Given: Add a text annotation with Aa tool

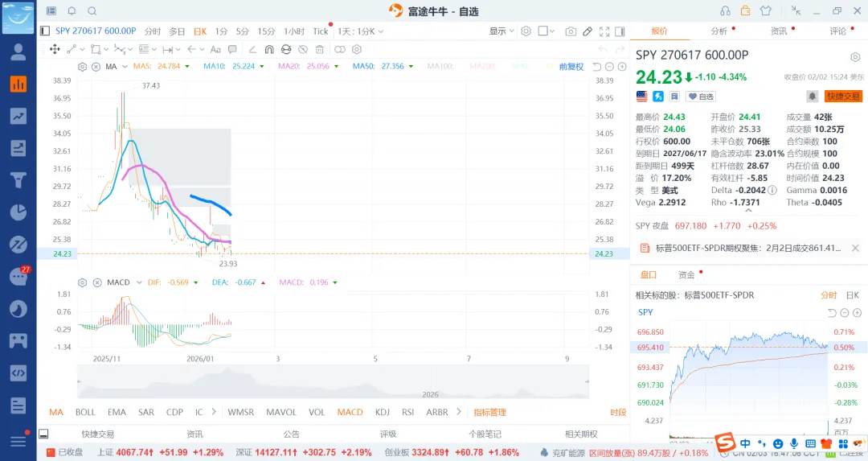Looking at the screenshot, I should click(x=215, y=49).
